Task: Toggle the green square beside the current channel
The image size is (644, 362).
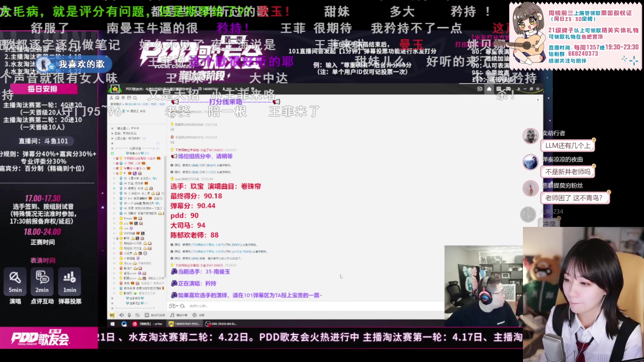Action: coord(112,153)
